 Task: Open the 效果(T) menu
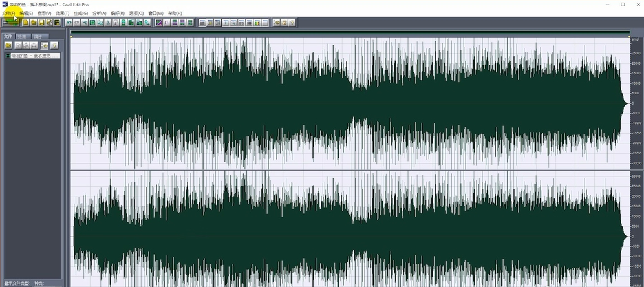pos(63,13)
